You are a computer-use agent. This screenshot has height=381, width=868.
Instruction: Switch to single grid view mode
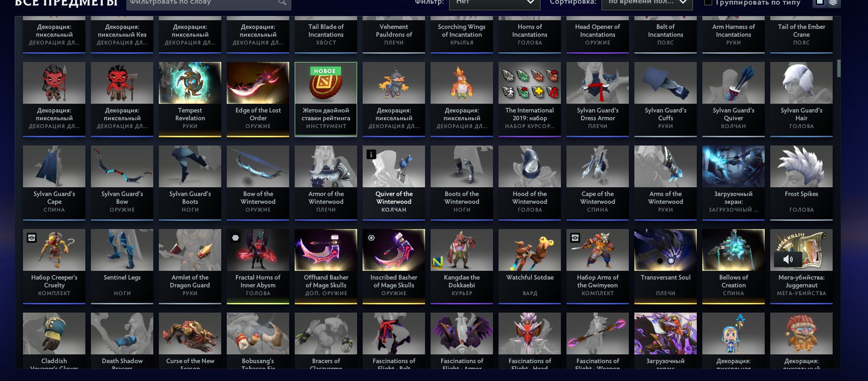[819, 3]
